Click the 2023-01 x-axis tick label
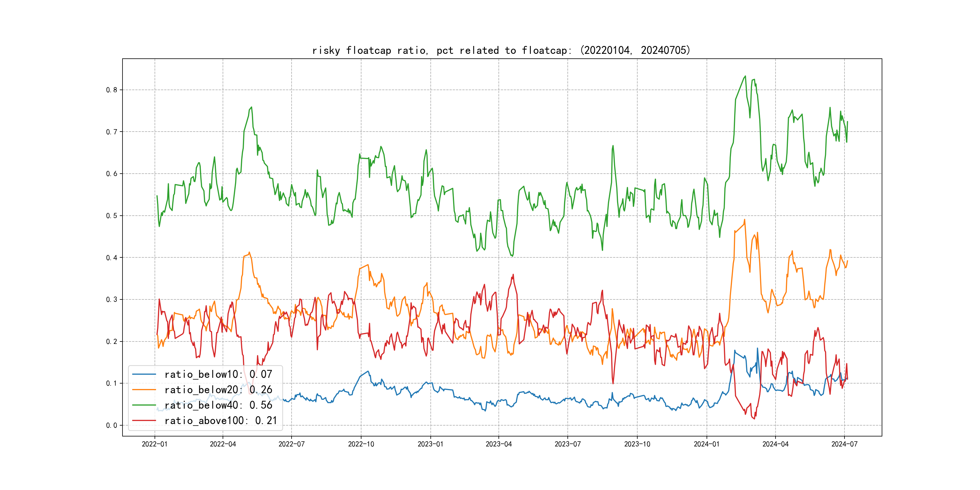This screenshot has width=980, height=490. point(430,444)
